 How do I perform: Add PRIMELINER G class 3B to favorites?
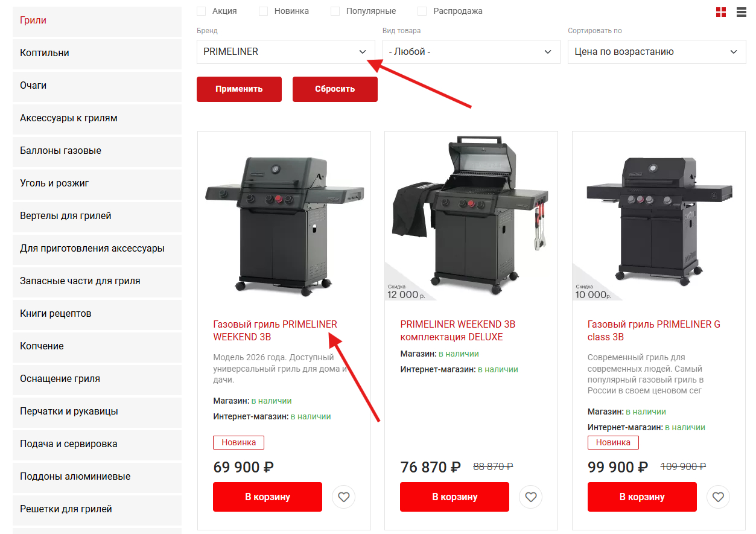click(x=718, y=497)
